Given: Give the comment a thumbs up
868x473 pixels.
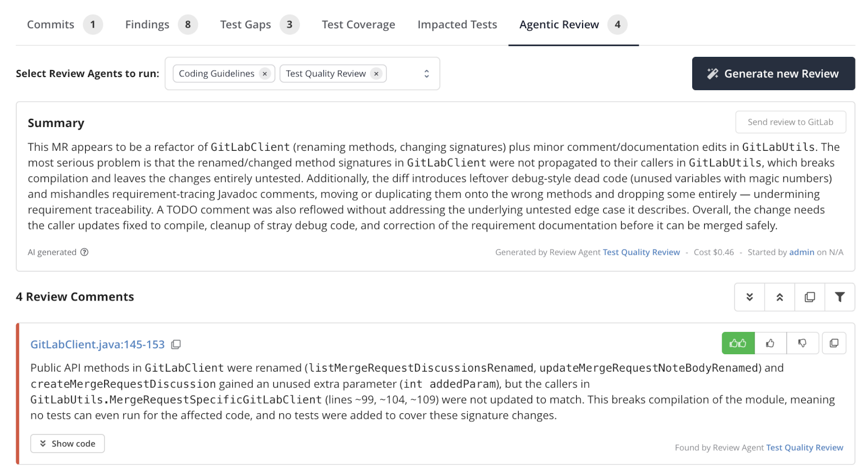Looking at the screenshot, I should click(770, 343).
